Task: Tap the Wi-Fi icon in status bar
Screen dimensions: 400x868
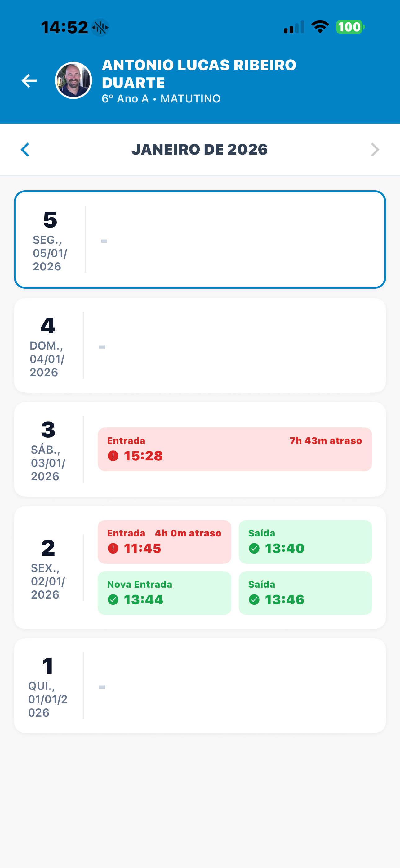Action: coord(320,27)
